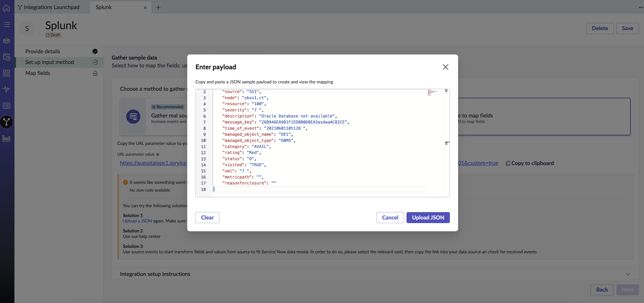Screen dimensions: 644x303
Task: Click the Delete button
Action: (x=600, y=28)
